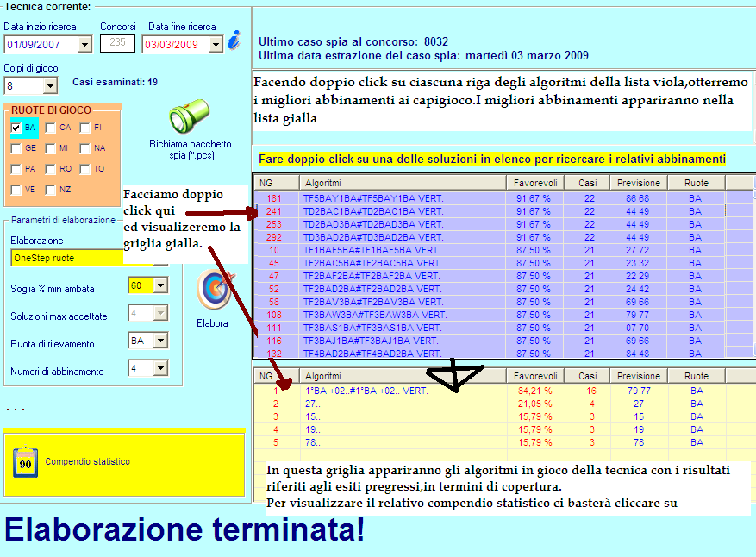Click the Casi header of the violet list
Screen dimensions: 756x557
587,183
